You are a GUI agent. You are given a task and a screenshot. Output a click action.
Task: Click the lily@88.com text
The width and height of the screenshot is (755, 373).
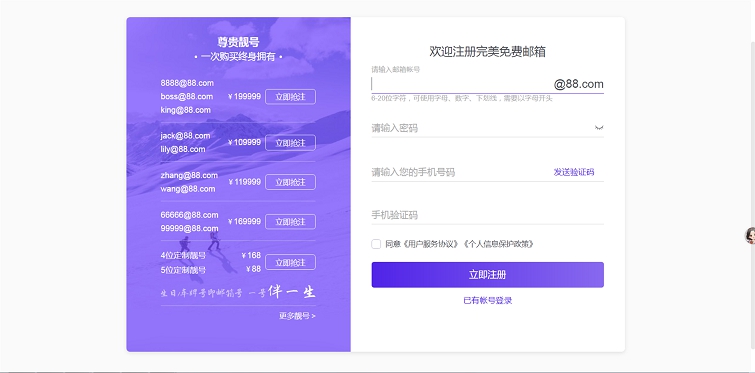(x=182, y=149)
